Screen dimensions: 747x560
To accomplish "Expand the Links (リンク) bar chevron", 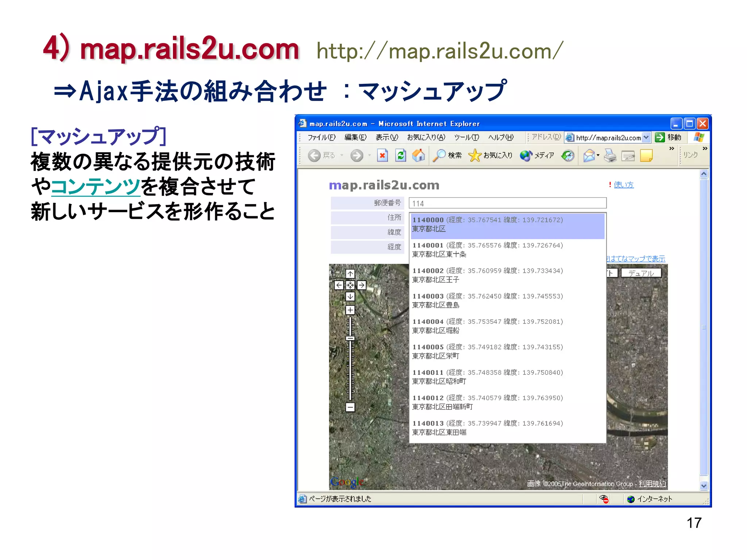I will [x=705, y=148].
